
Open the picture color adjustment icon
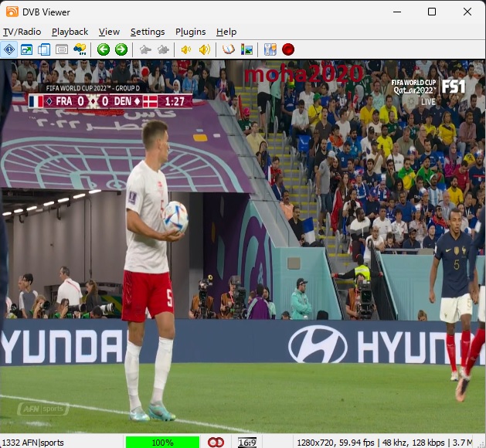246,49
